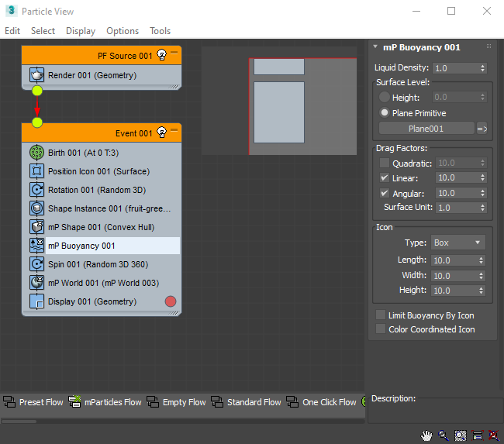The image size is (504, 444).
Task: Adjust the Angular drag spinner arrows
Action: pos(482,193)
